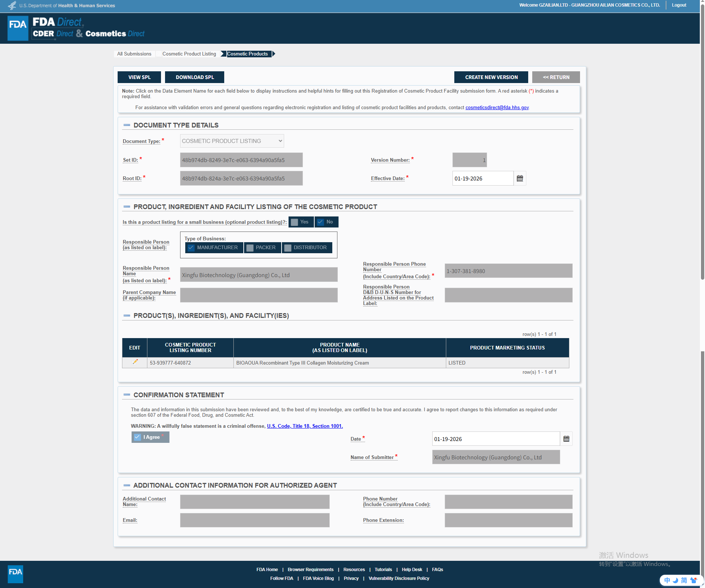Click the Create New Version button
The image size is (705, 588).
491,77
